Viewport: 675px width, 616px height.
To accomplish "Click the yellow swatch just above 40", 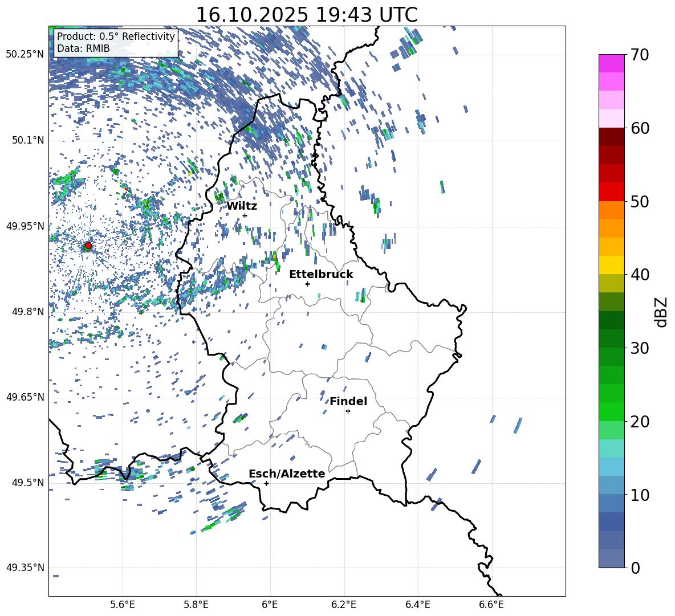I will pyautogui.click(x=612, y=265).
